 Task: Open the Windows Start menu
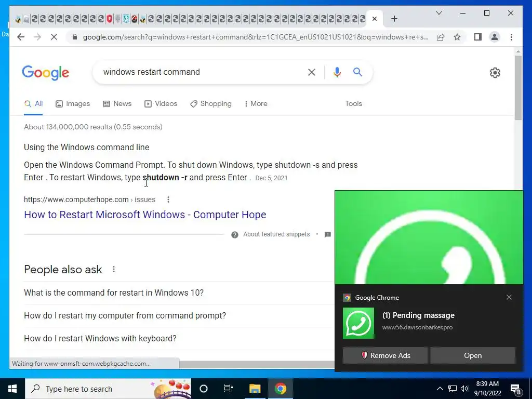click(12, 389)
